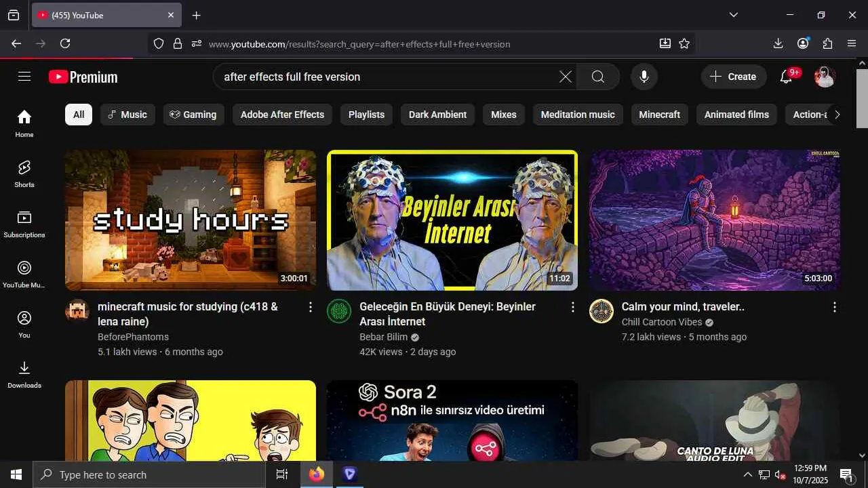Click the YouTube Premium logo

pyautogui.click(x=83, y=77)
